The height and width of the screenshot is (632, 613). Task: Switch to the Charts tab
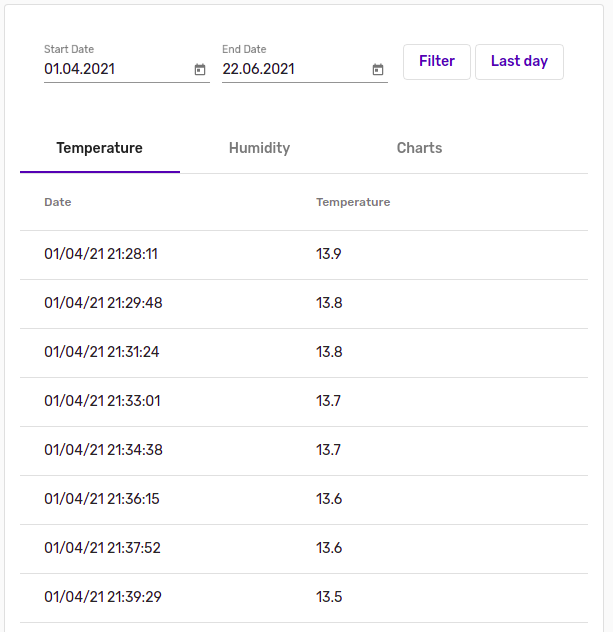419,148
